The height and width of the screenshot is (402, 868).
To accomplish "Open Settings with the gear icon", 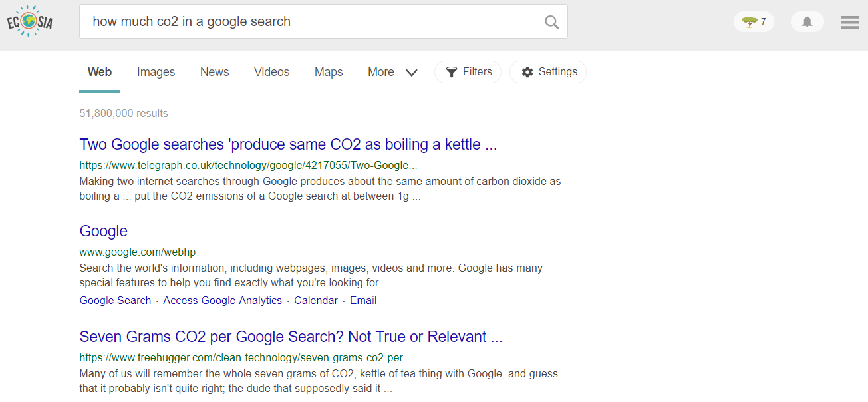I will pos(548,72).
